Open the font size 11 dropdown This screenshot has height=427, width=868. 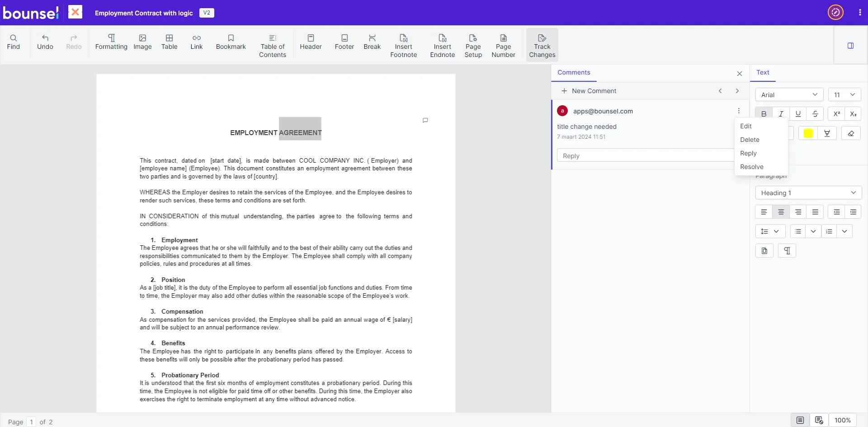point(844,95)
